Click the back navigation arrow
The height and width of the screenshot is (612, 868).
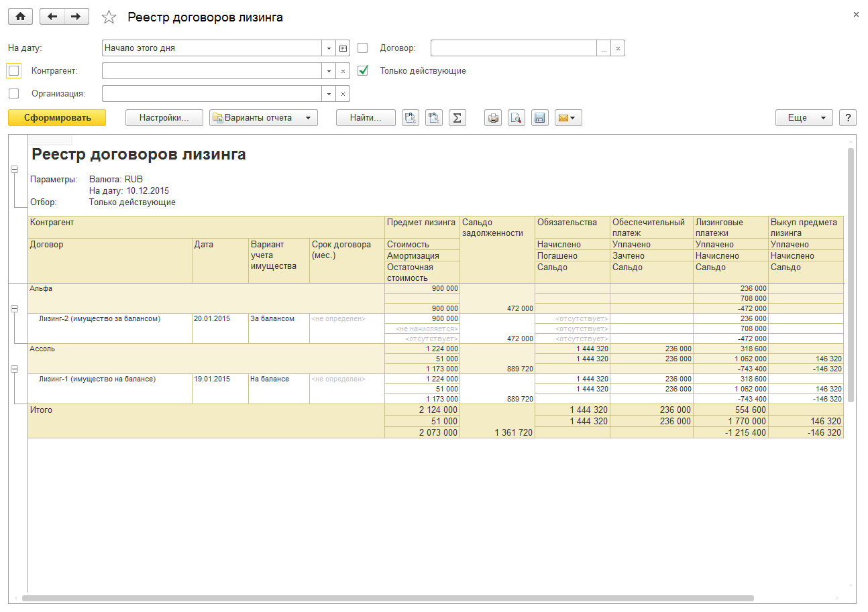click(52, 17)
